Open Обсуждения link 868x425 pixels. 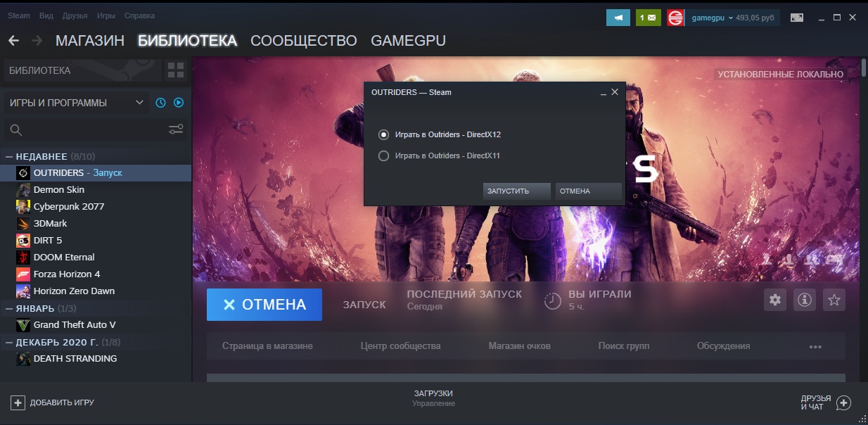(x=724, y=346)
